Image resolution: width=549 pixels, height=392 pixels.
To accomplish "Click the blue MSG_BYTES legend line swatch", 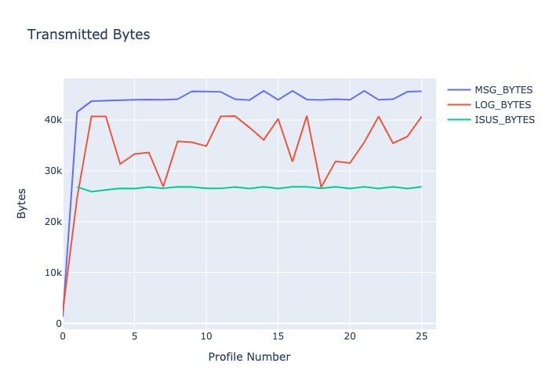I will pyautogui.click(x=459, y=89).
